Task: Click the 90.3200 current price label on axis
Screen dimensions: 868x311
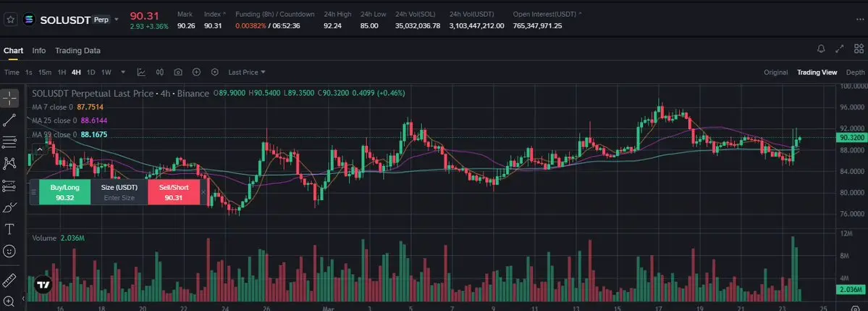Action: pos(852,137)
